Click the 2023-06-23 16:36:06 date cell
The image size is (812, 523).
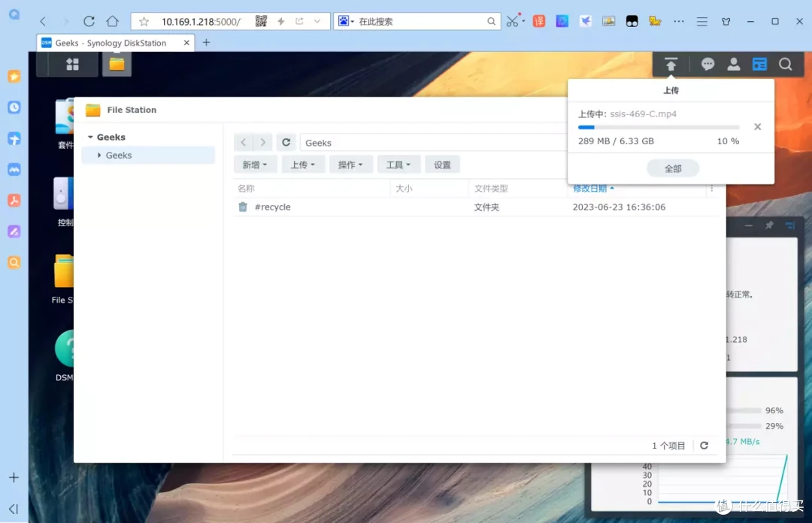pyautogui.click(x=619, y=207)
